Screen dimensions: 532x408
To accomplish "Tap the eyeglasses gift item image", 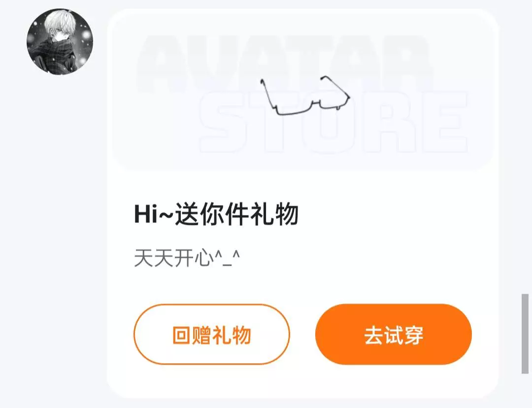I will [305, 95].
